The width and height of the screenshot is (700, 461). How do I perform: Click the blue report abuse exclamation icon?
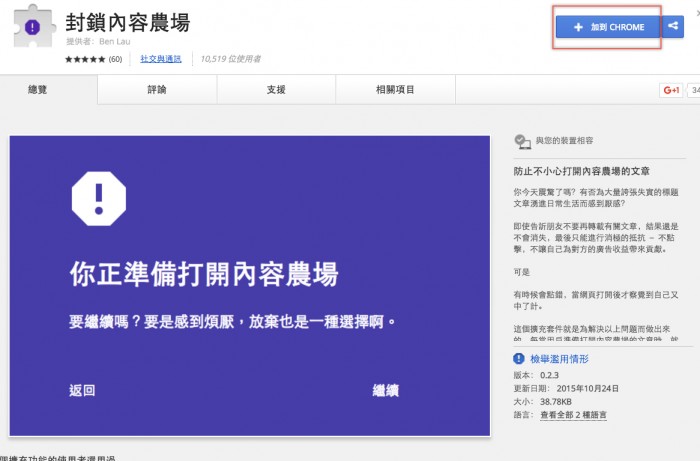(519, 358)
